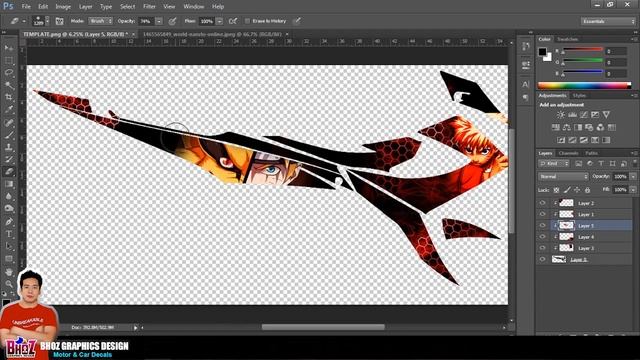Add a Color Balance adjustment
Screen dimensions: 640x360
tap(567, 127)
